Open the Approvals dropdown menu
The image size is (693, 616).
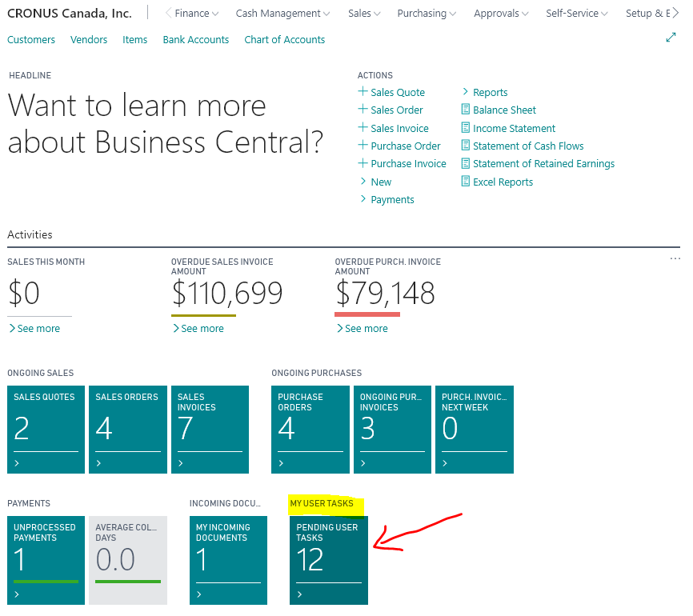[x=501, y=14]
